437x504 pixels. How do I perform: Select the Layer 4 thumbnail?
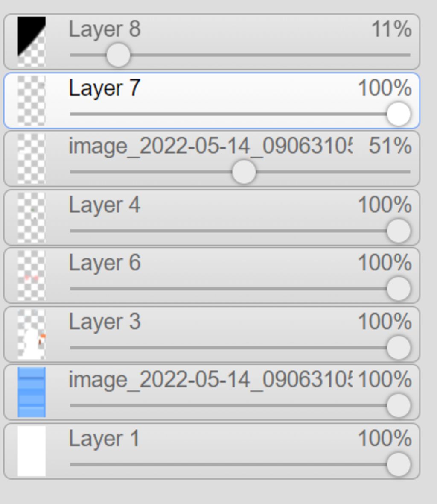pos(32,217)
